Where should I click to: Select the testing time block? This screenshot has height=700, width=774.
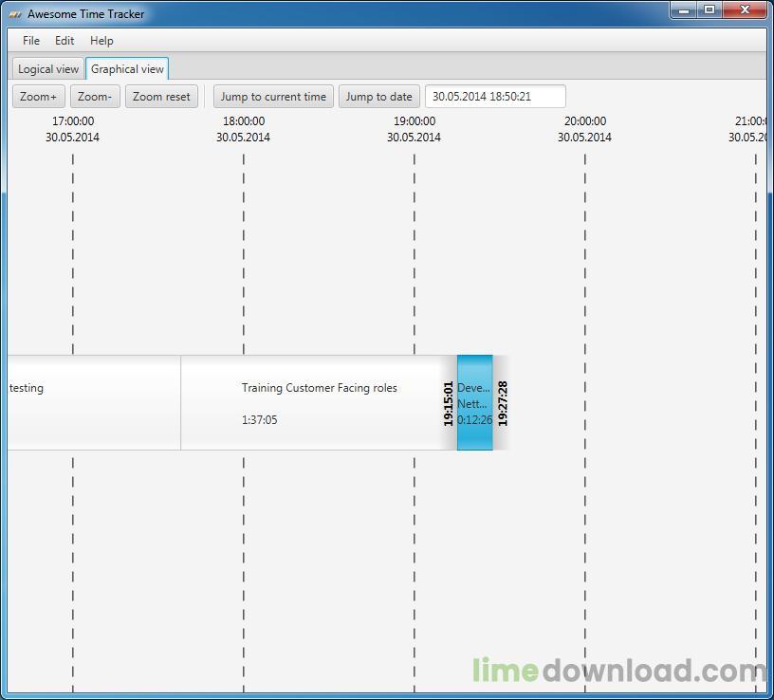[94, 403]
